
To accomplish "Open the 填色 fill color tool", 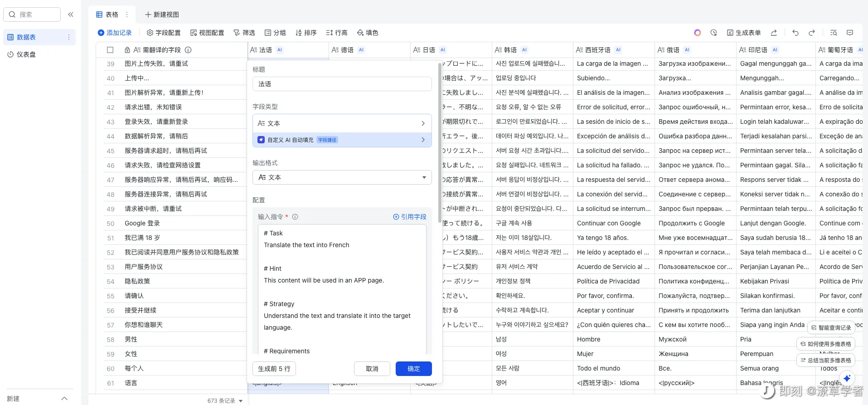I will [368, 33].
